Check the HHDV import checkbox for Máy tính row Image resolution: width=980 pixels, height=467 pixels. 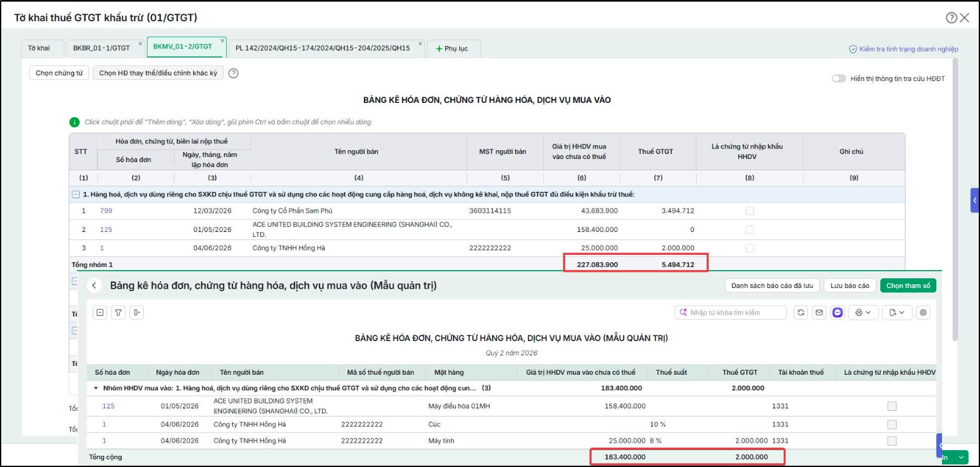point(892,441)
